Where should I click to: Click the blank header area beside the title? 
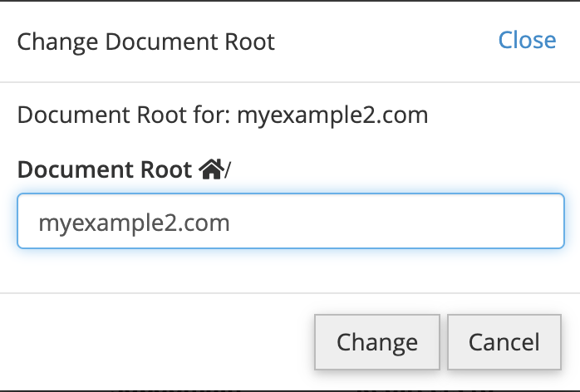(x=382, y=41)
